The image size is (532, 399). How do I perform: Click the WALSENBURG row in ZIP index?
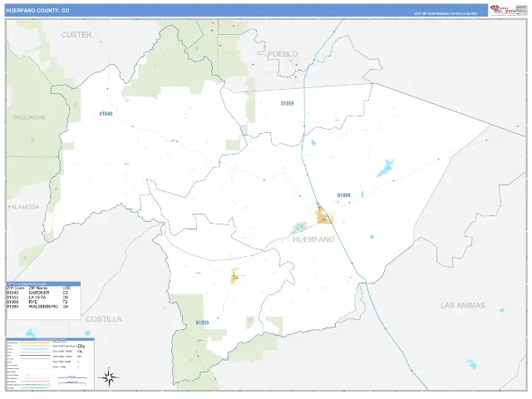37,307
